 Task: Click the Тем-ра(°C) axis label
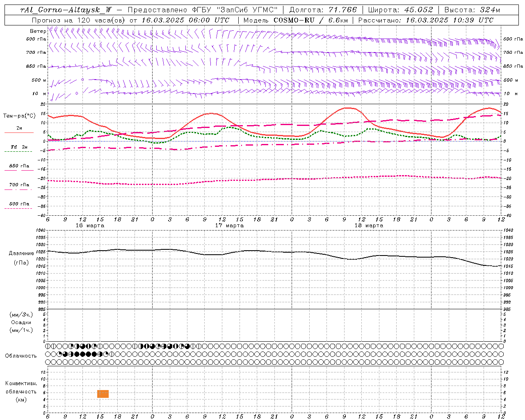tap(19, 116)
